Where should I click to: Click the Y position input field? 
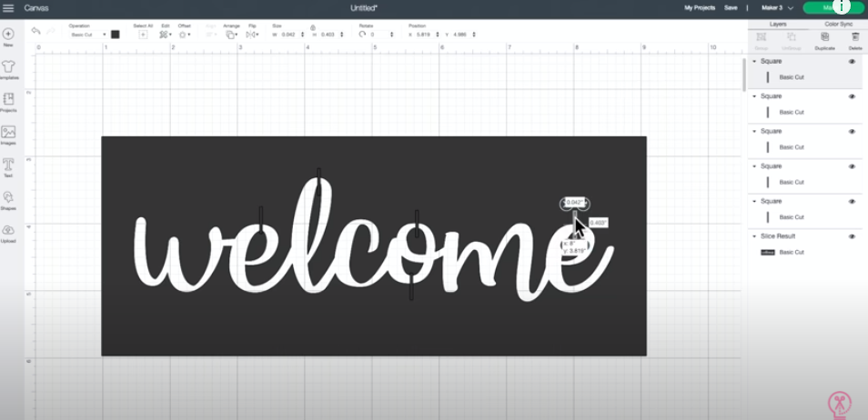461,35
